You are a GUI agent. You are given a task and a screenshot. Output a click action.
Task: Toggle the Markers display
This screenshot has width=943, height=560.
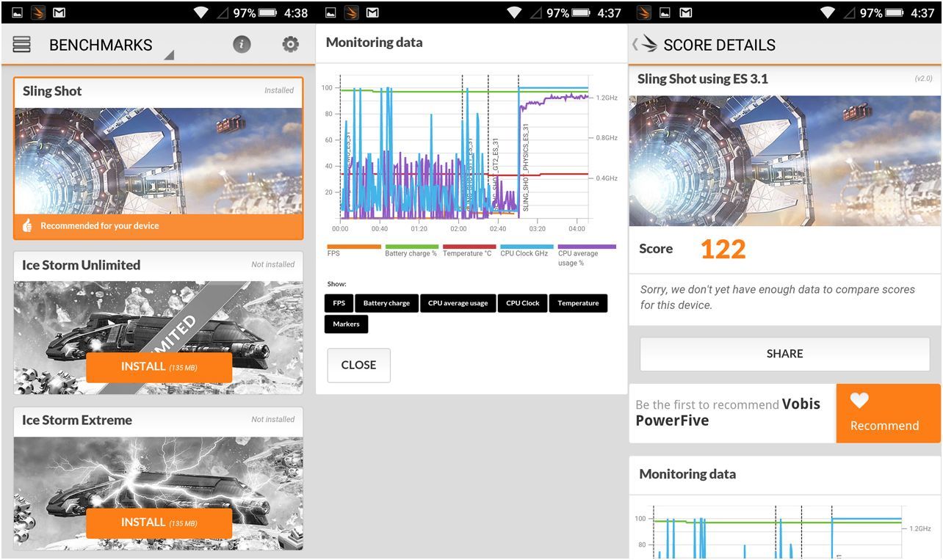[346, 324]
